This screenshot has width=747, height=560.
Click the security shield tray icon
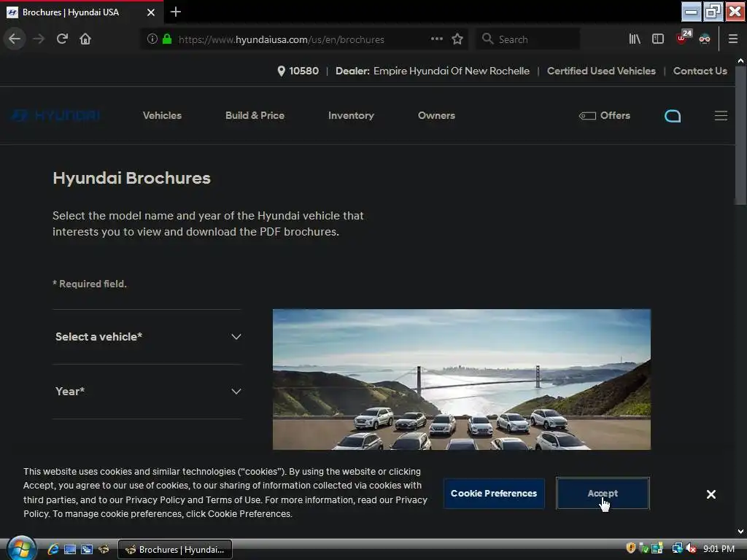631,548
